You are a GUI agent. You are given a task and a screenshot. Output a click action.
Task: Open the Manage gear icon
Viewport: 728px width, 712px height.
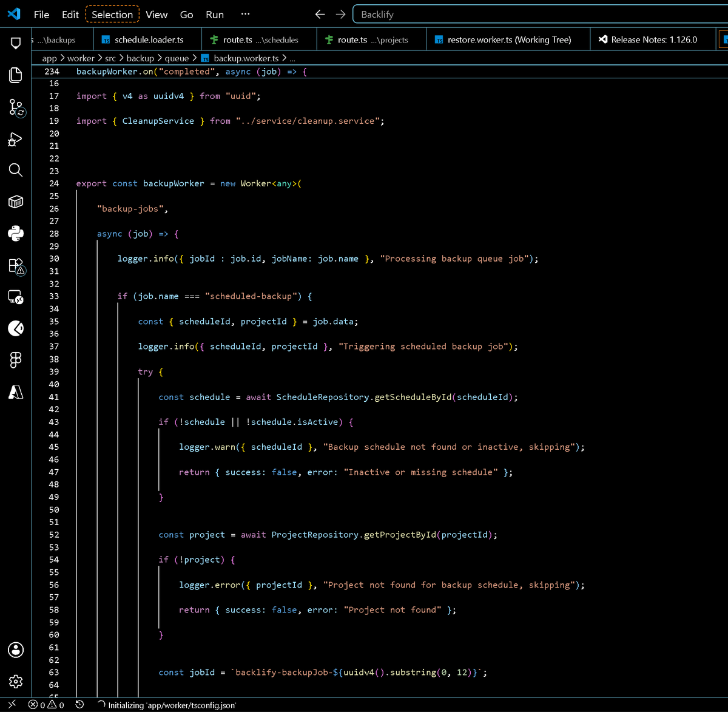[16, 681]
